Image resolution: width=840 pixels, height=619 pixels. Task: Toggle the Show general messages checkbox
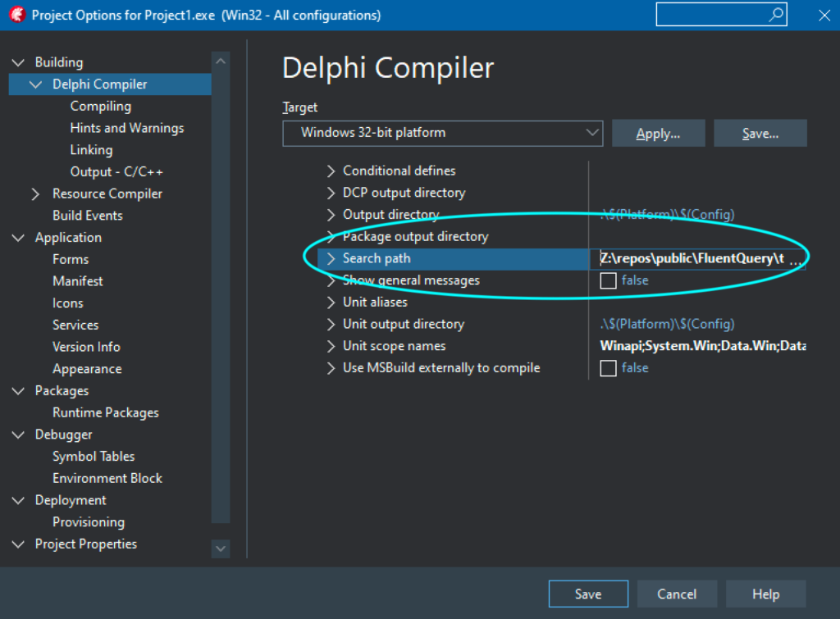pos(608,280)
